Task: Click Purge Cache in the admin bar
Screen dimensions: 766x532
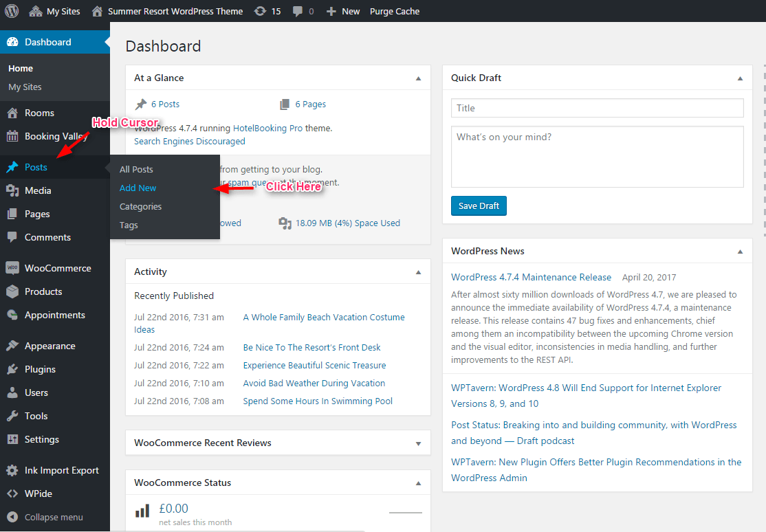Action: point(395,11)
